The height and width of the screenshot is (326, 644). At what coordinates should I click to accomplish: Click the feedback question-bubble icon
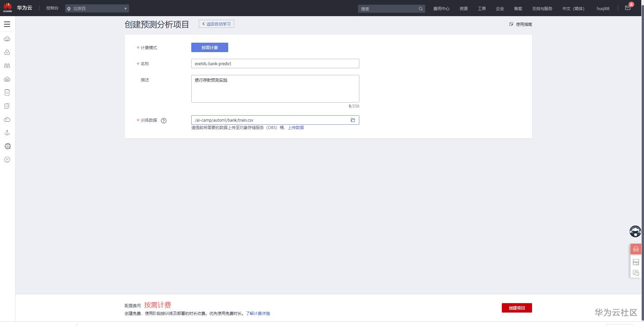pyautogui.click(x=636, y=273)
